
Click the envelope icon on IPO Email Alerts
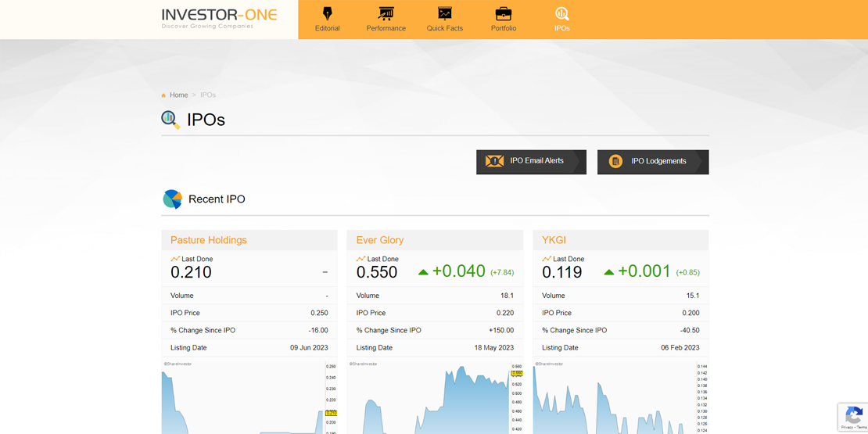click(494, 161)
